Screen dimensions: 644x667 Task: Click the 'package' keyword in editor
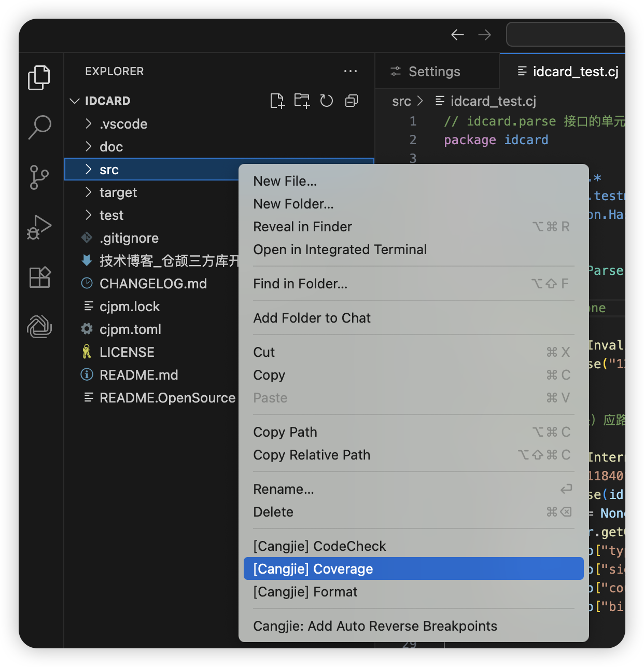[x=470, y=140]
